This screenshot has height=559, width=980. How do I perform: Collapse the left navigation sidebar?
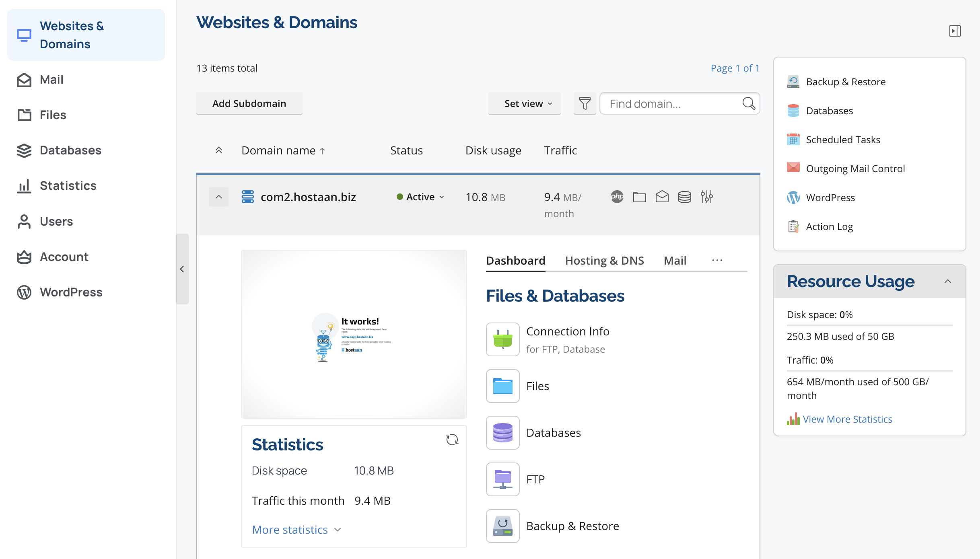(182, 269)
